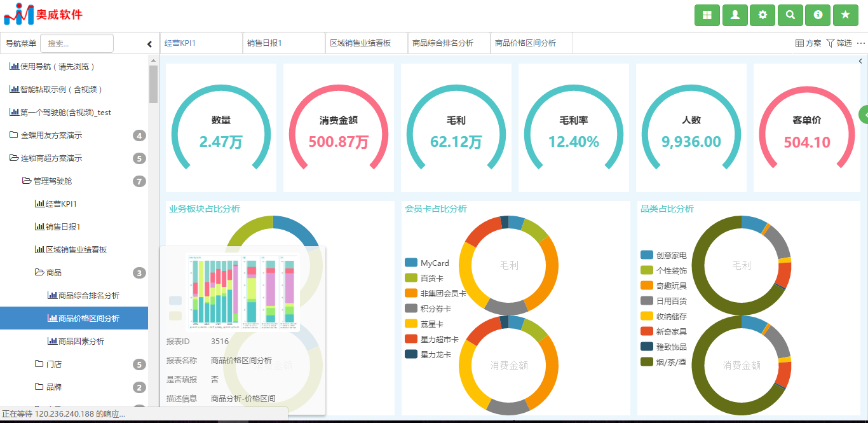Screen dimensions: 868x423
Task: Expand the 金蝶用友方案演示 folder
Action: [51, 135]
